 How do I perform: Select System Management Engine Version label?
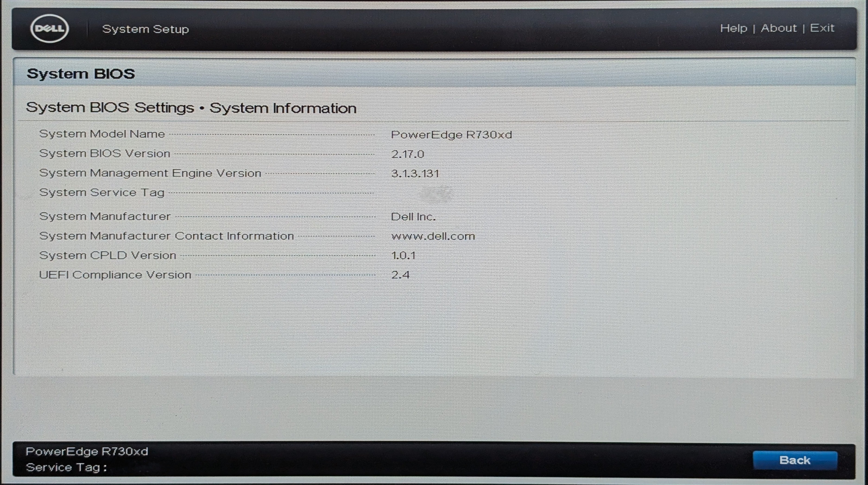pyautogui.click(x=150, y=173)
